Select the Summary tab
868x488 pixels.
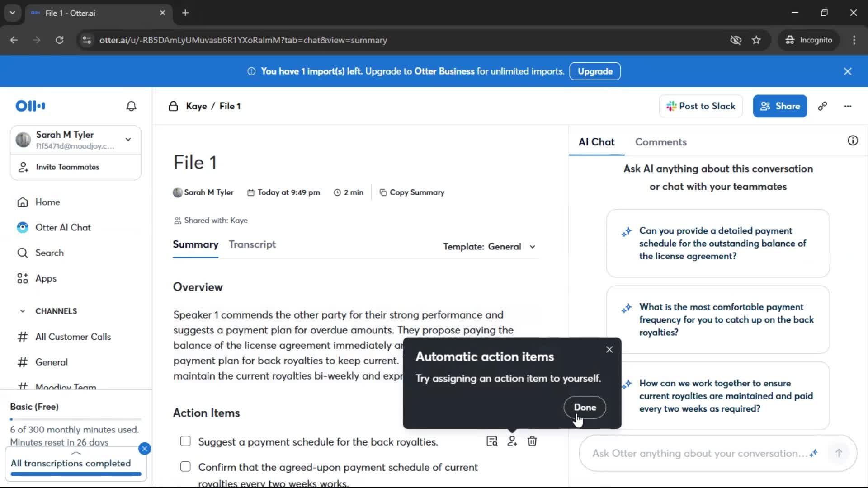click(x=195, y=244)
